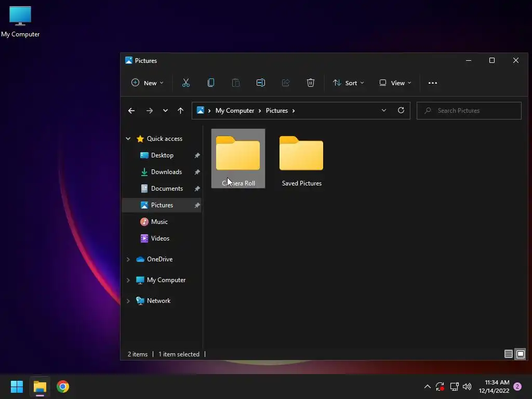The height and width of the screenshot is (399, 532).
Task: Click the Paste clipboard icon
Action: pos(235,83)
